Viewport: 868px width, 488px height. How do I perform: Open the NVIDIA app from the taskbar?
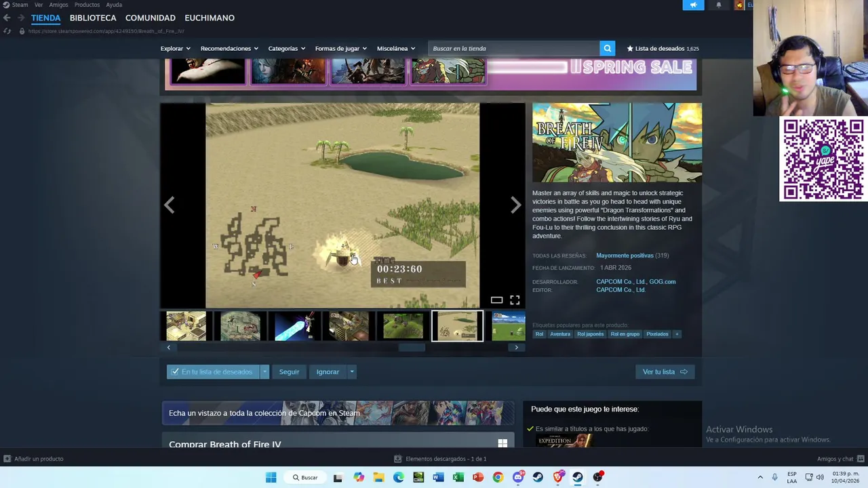click(x=418, y=477)
